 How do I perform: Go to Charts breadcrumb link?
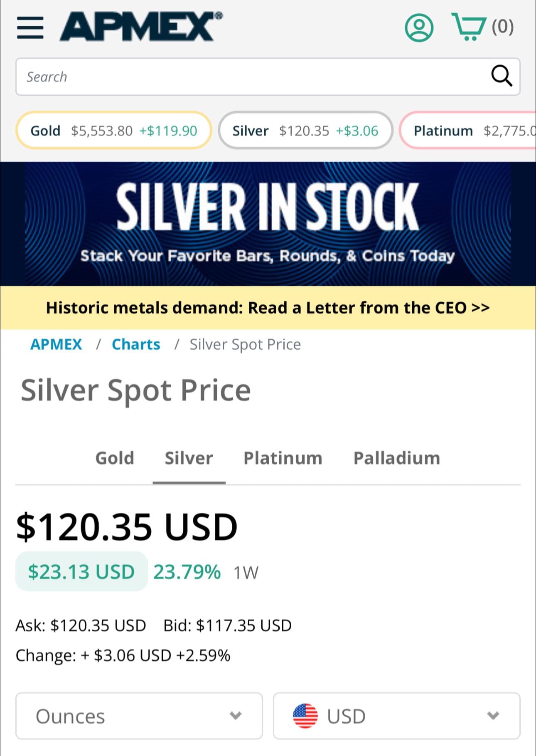(x=136, y=344)
